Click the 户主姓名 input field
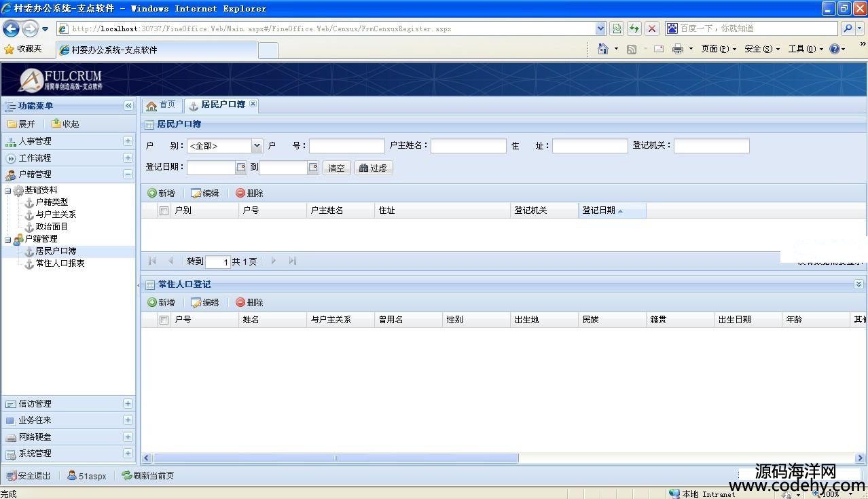 (x=469, y=146)
